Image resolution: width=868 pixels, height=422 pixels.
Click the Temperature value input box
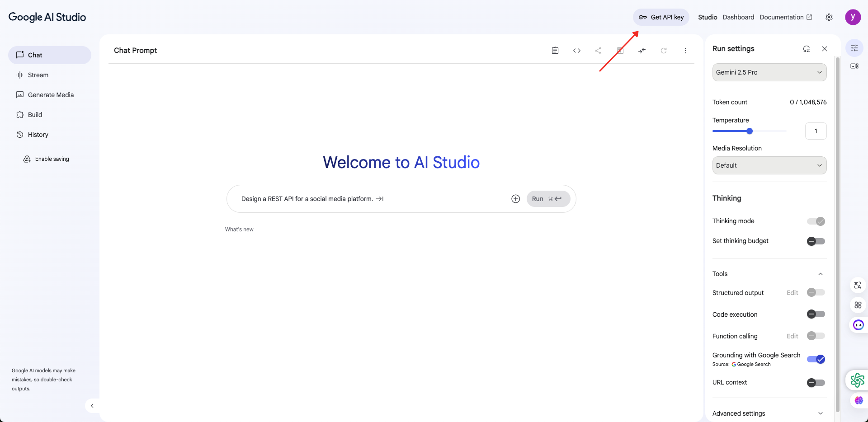[816, 131]
